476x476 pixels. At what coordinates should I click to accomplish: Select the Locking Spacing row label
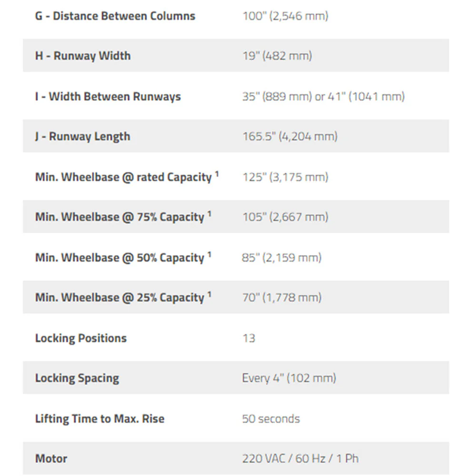(x=77, y=378)
